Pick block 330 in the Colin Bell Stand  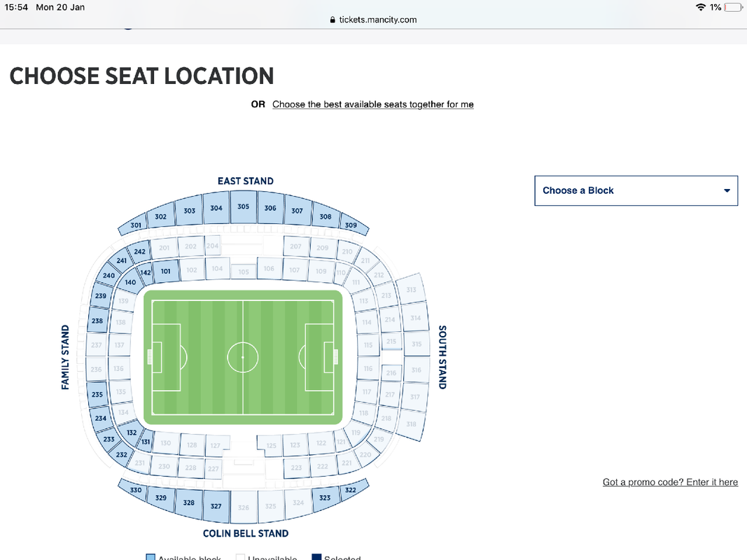pos(135,489)
